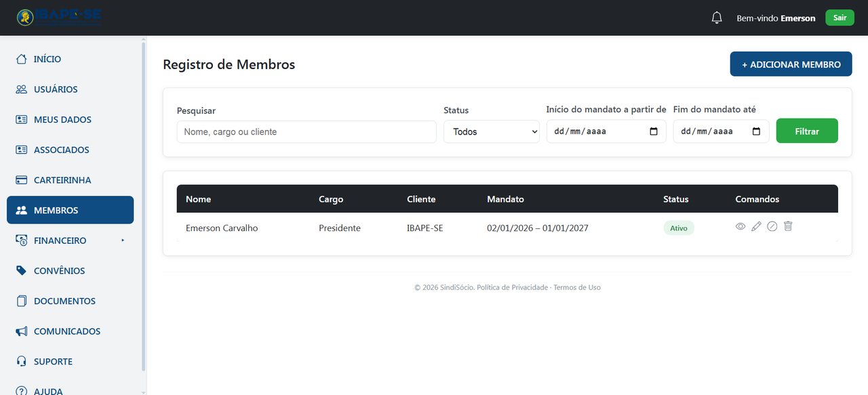Deactivate Emerson Carvalho with the circle-slash icon
The width and height of the screenshot is (868, 395).
coord(772,226)
